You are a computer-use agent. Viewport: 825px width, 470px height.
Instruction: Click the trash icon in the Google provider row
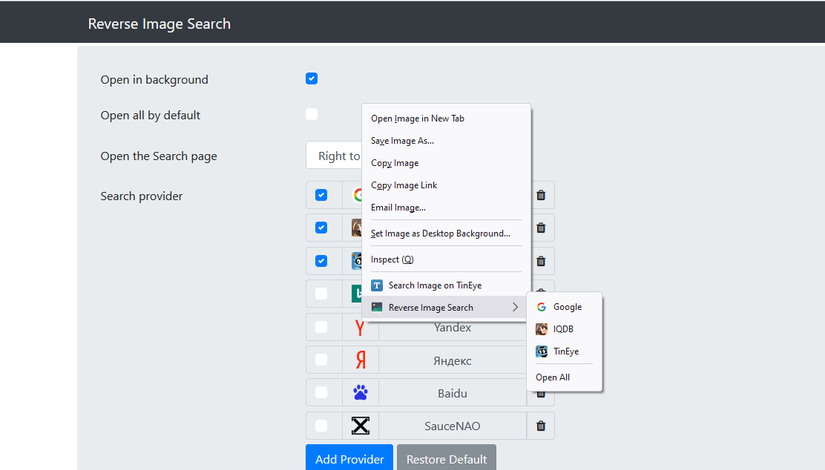tap(540, 196)
